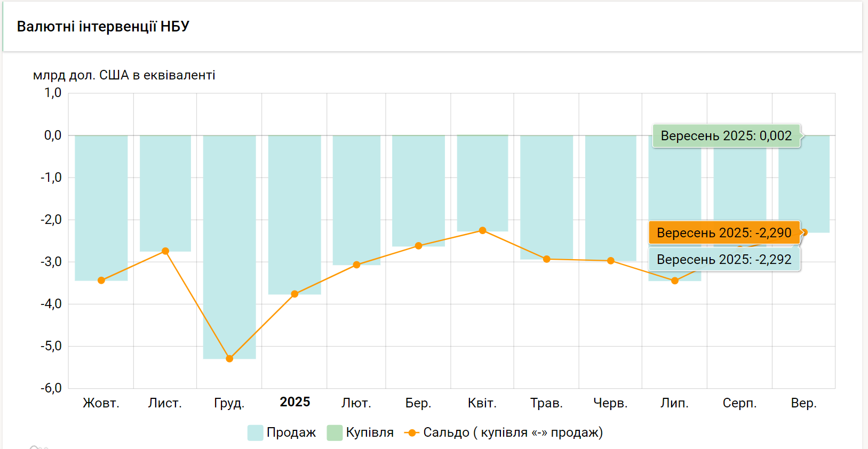Click the blue tooltip Вересень 2025: -2,292
The image size is (868, 449).
coord(724,260)
